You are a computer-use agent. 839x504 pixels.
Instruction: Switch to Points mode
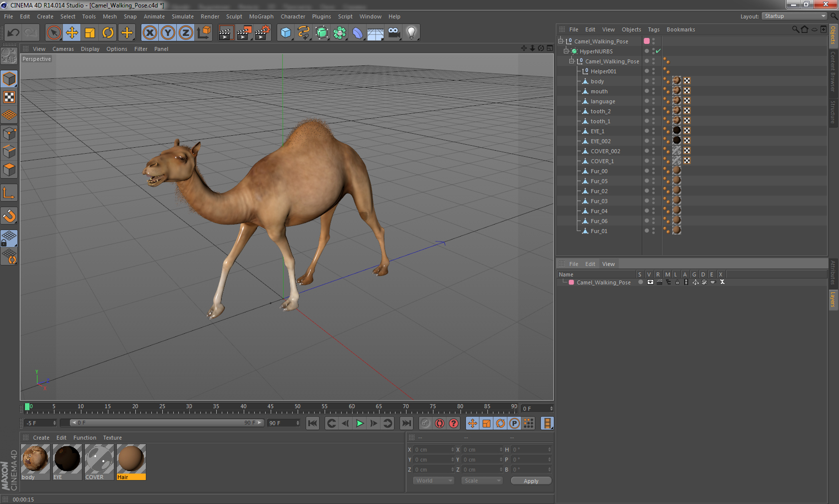[x=9, y=133]
